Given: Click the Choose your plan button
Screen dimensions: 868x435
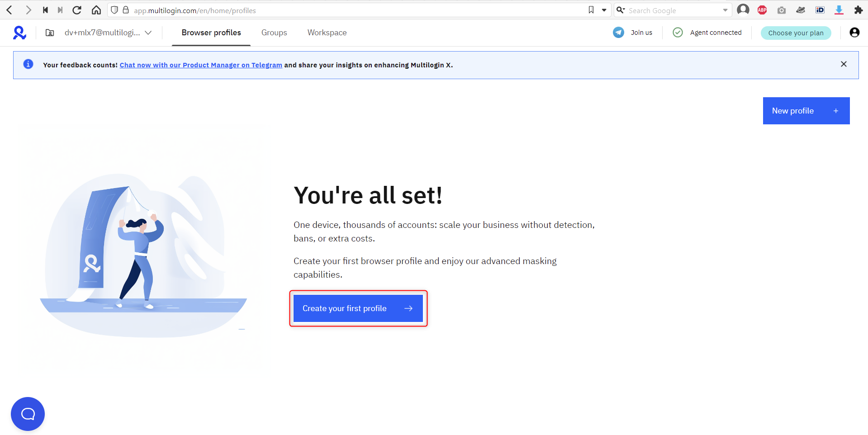Looking at the screenshot, I should point(796,33).
